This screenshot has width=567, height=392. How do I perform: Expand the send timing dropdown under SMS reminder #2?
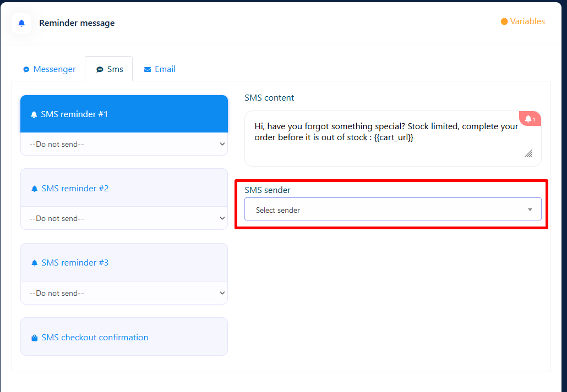pos(124,218)
